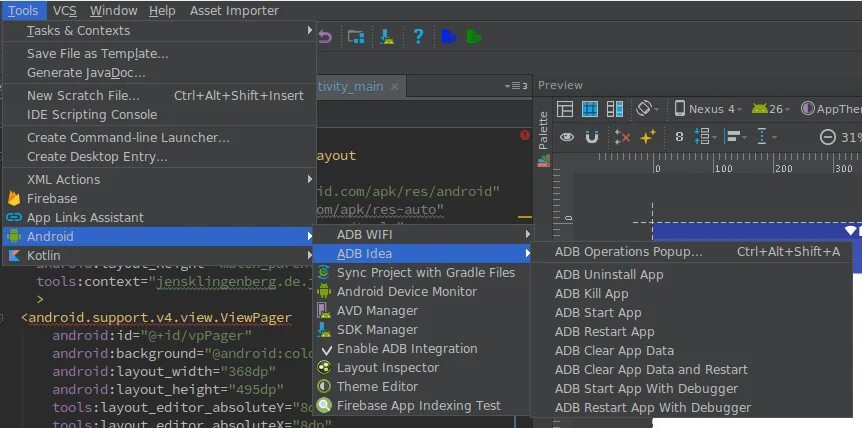The height and width of the screenshot is (428, 862).
Task: Open Theme Editor
Action: click(422, 387)
